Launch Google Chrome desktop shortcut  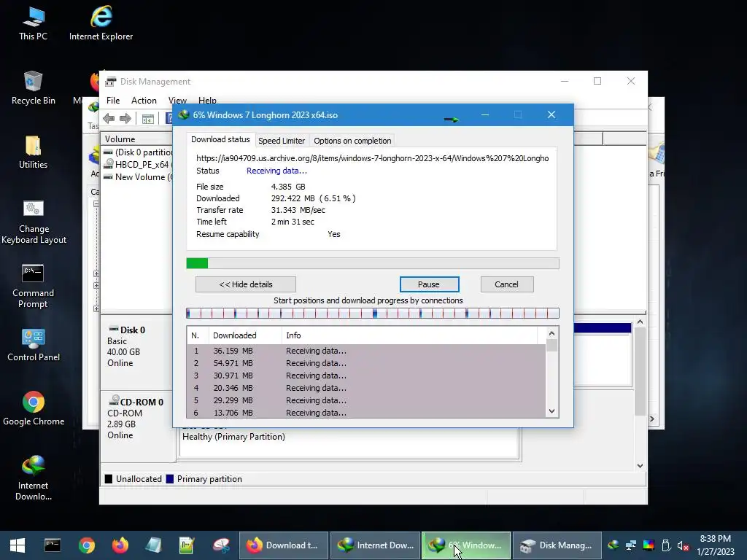pyautogui.click(x=34, y=408)
